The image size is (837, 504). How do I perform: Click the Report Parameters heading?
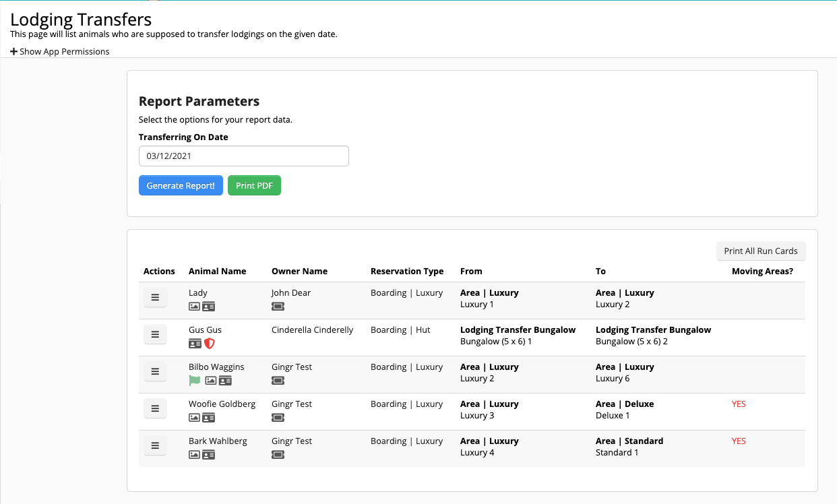click(199, 101)
